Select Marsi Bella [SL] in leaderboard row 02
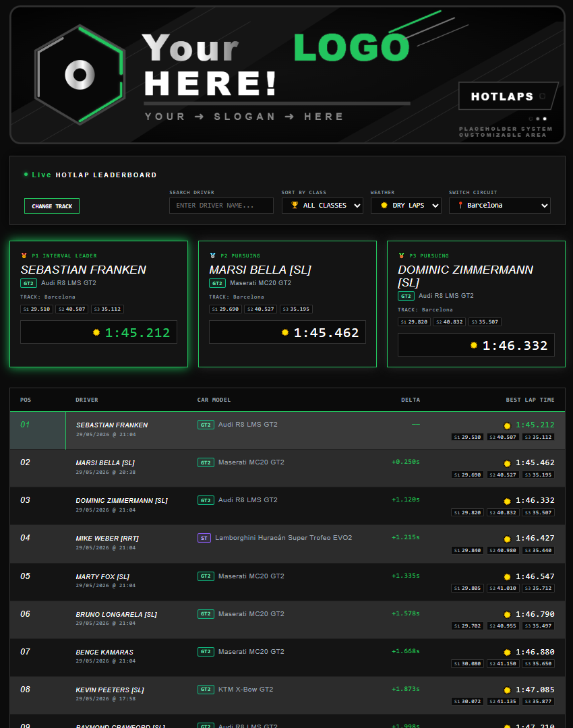Image resolution: width=573 pixels, height=728 pixels. (105, 463)
